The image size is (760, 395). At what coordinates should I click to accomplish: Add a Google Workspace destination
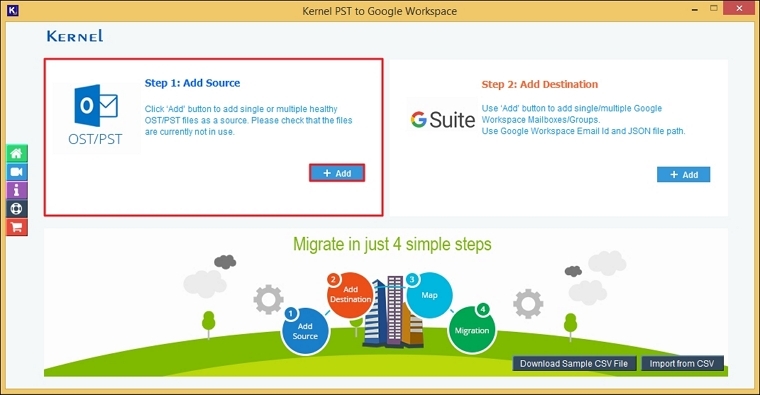(x=683, y=174)
